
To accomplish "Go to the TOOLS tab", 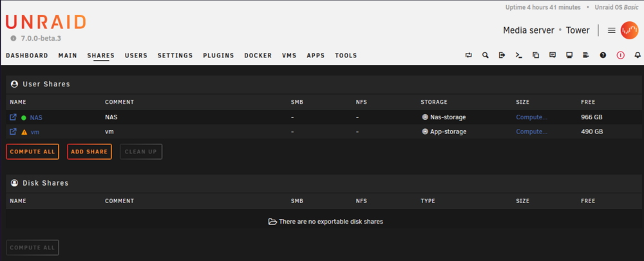I will 346,55.
